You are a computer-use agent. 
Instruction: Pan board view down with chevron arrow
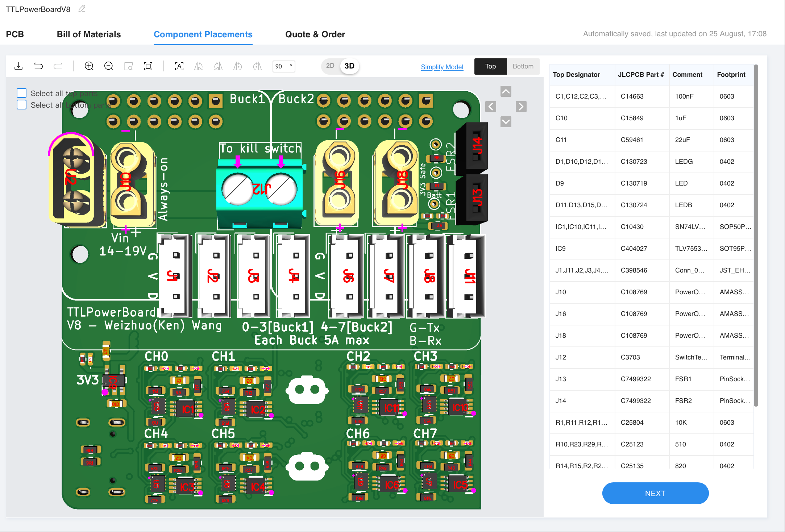(x=506, y=121)
